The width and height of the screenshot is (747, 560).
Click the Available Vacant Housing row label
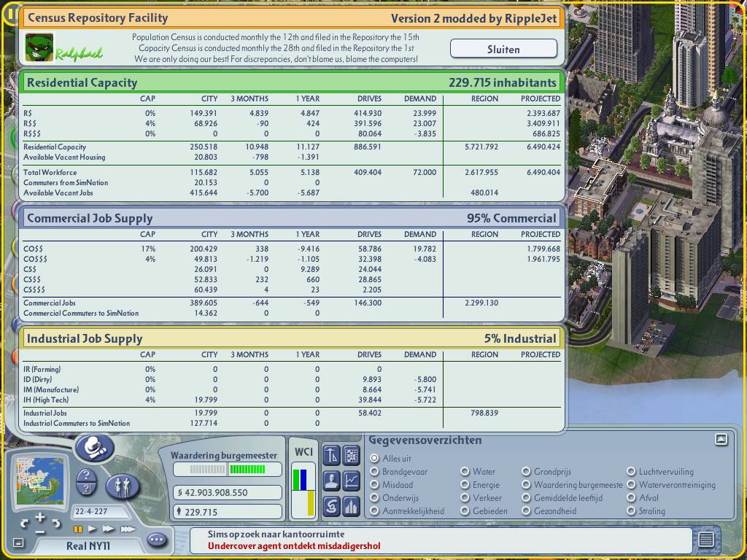click(x=64, y=157)
